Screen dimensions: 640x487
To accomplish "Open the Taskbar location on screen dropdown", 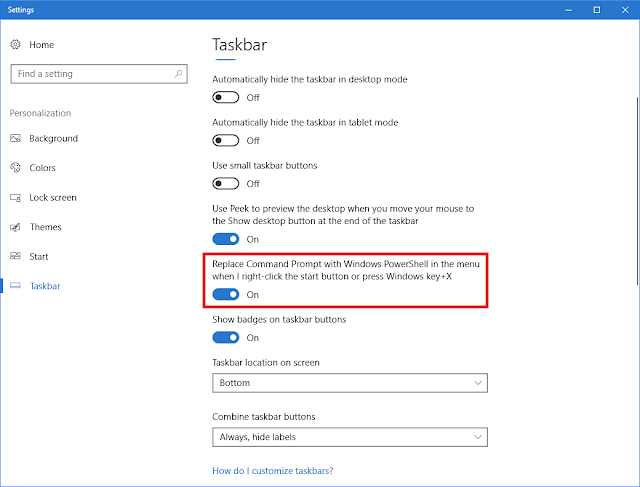I will pos(350,383).
